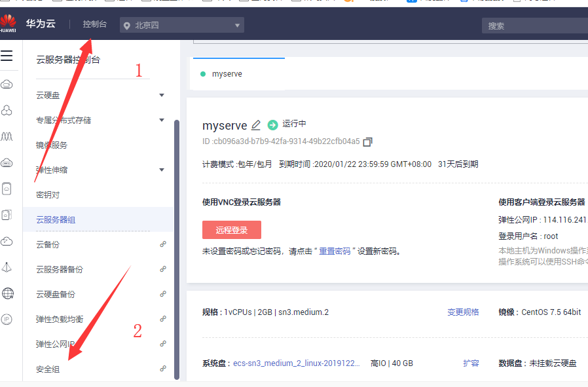Open the navigation hamburger menu
This screenshot has height=387, width=588.
tap(9, 56)
